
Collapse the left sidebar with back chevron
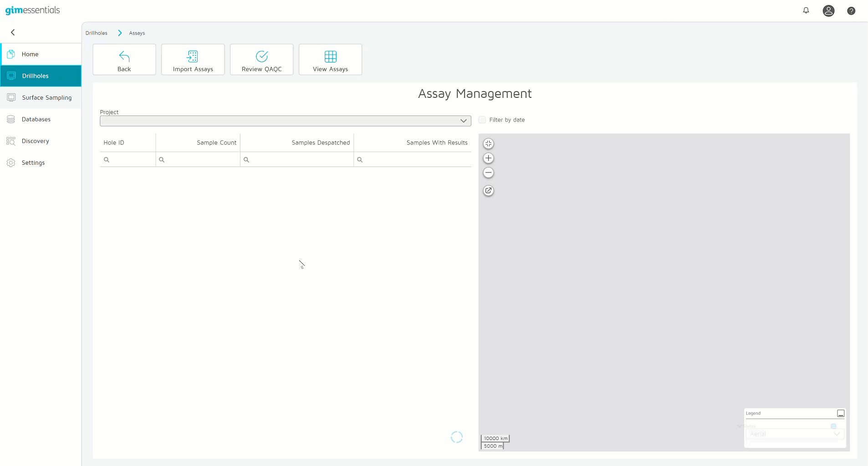pos(13,32)
